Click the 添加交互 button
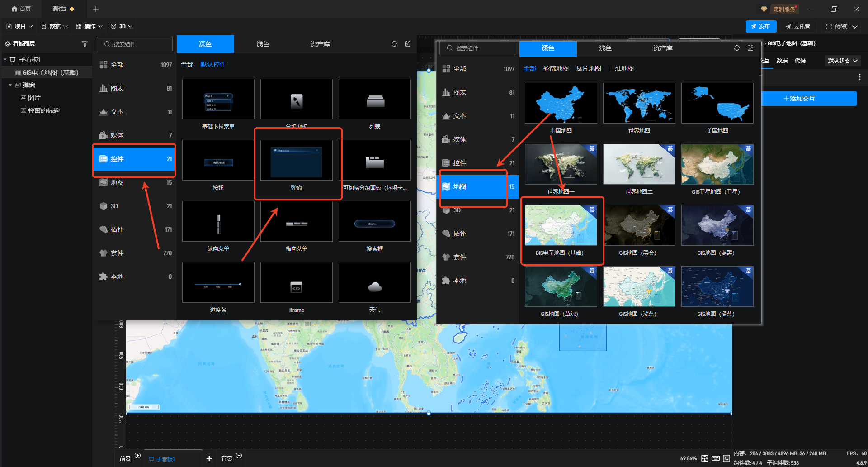Screen dimensions: 868x467 (x=800, y=99)
